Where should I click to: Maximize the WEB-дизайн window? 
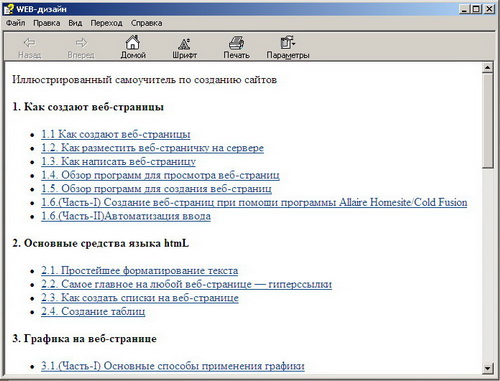click(476, 9)
